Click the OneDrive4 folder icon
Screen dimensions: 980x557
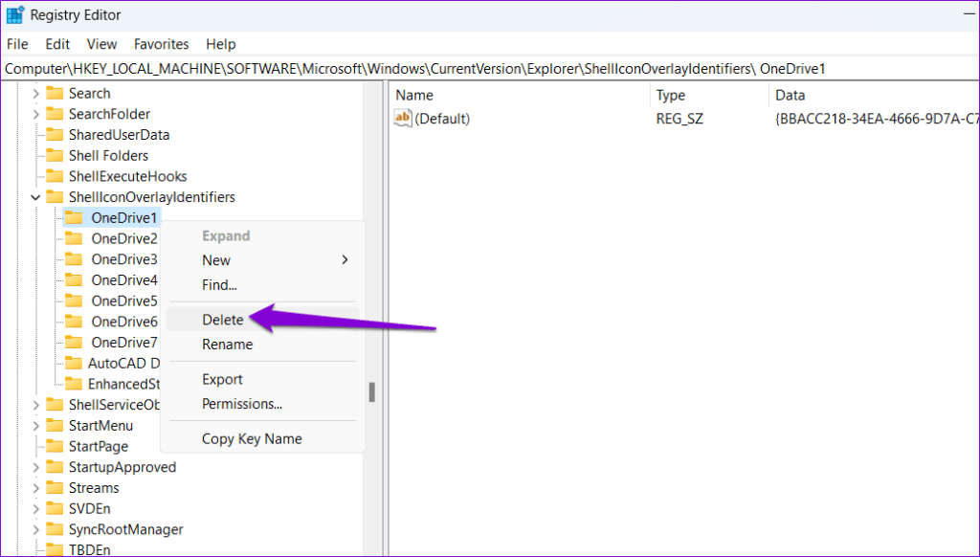tap(74, 279)
